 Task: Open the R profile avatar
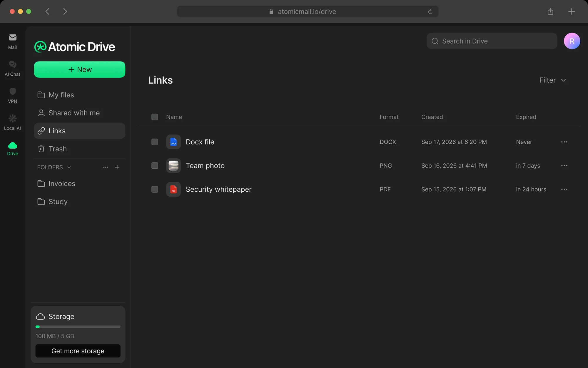[x=572, y=41]
